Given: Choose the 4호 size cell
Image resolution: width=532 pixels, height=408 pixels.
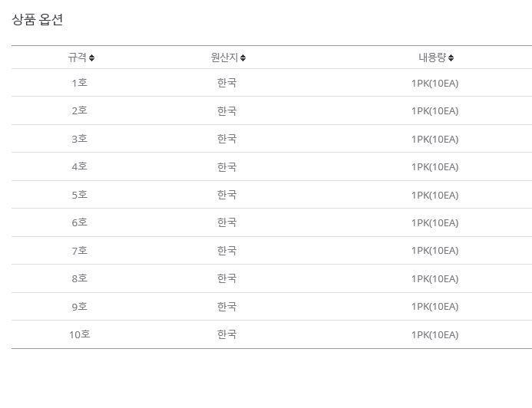Looking at the screenshot, I should [x=80, y=166].
